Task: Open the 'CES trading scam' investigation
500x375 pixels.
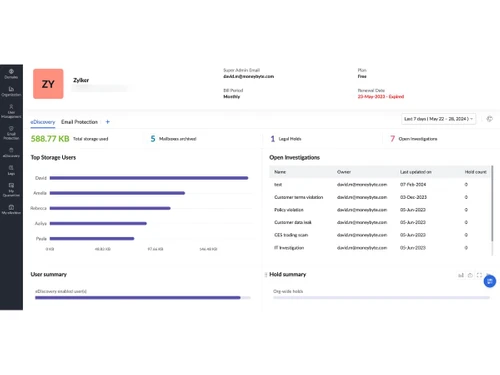Action: coord(291,235)
